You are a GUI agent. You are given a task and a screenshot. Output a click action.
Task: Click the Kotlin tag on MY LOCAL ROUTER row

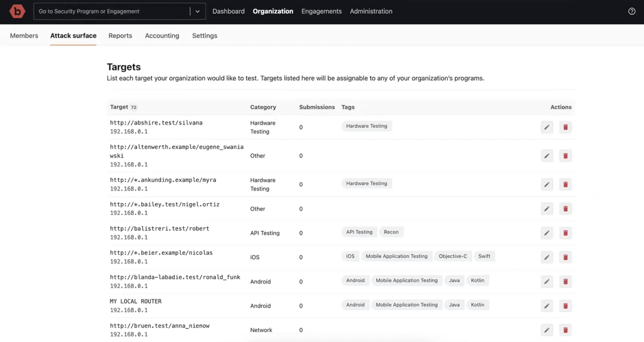477,305
